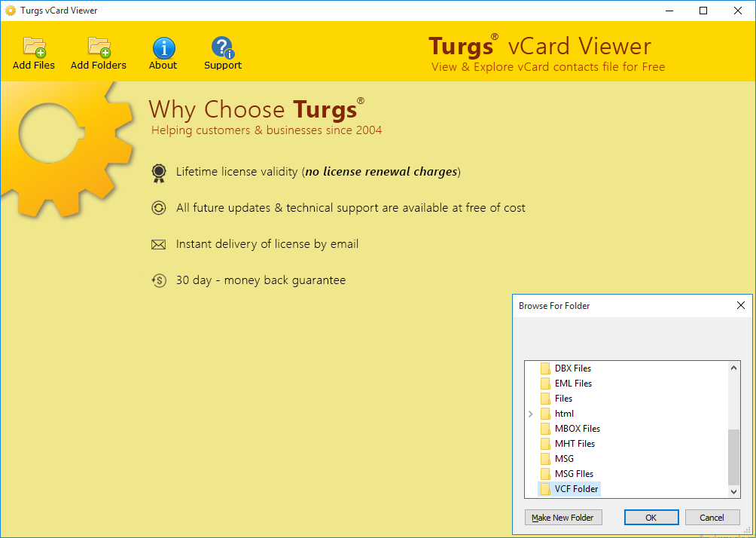
Task: Click the About label
Action: (163, 65)
